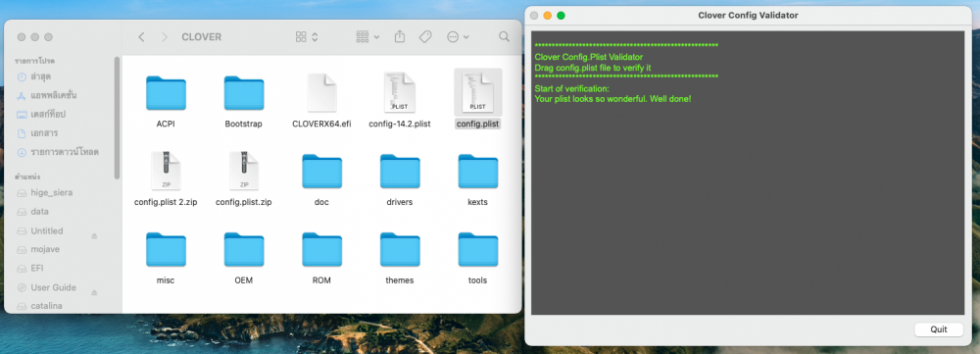Select the config.plist 2.zip archive
The height and width of the screenshot is (354, 980).
[166, 171]
